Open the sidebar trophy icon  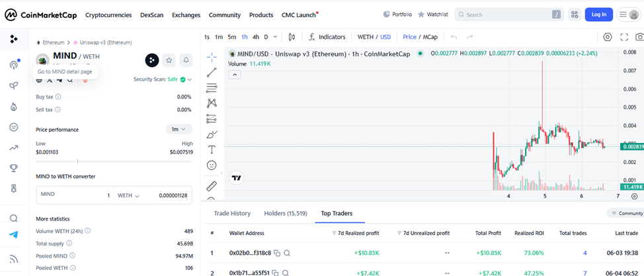pyautogui.click(x=13, y=168)
